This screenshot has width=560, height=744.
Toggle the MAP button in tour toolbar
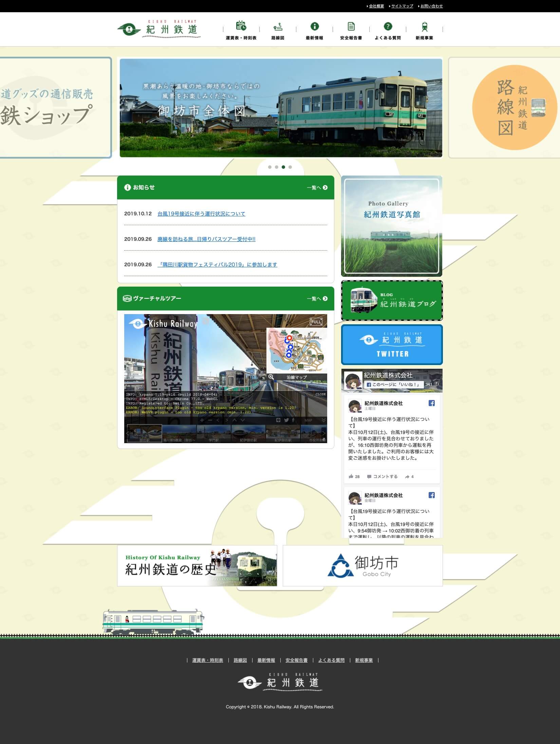tap(308, 420)
